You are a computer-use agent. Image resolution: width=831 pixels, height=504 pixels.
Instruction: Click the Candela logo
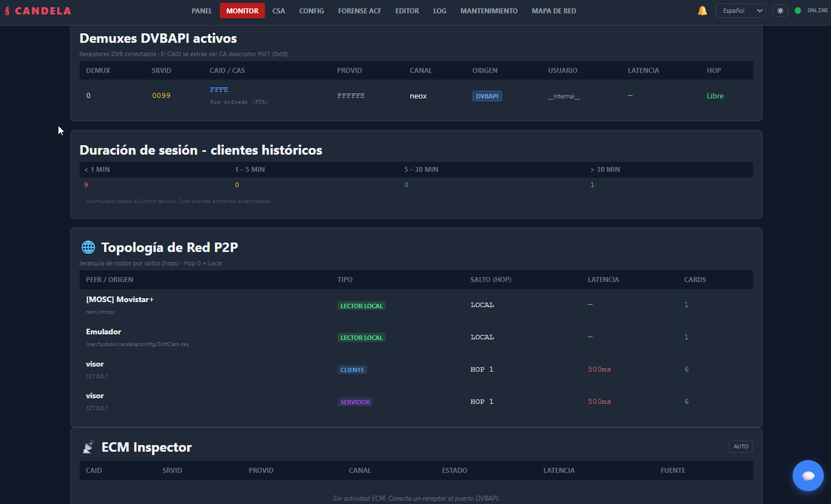pyautogui.click(x=38, y=11)
